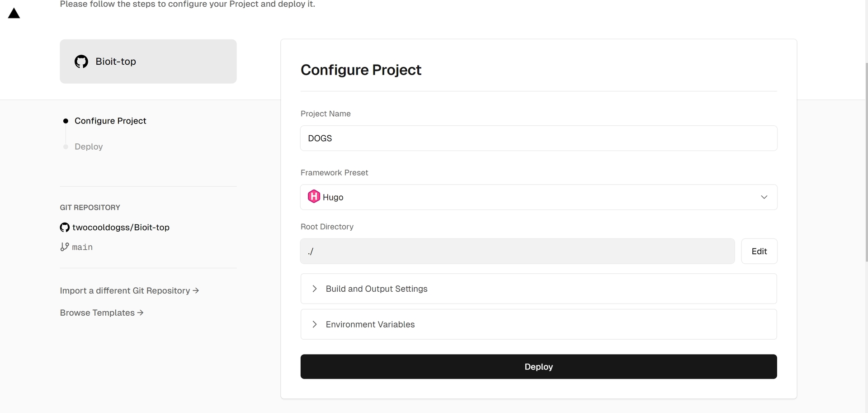
Task: Click the GitHub icon beside Bioit-top card
Action: coord(81,62)
